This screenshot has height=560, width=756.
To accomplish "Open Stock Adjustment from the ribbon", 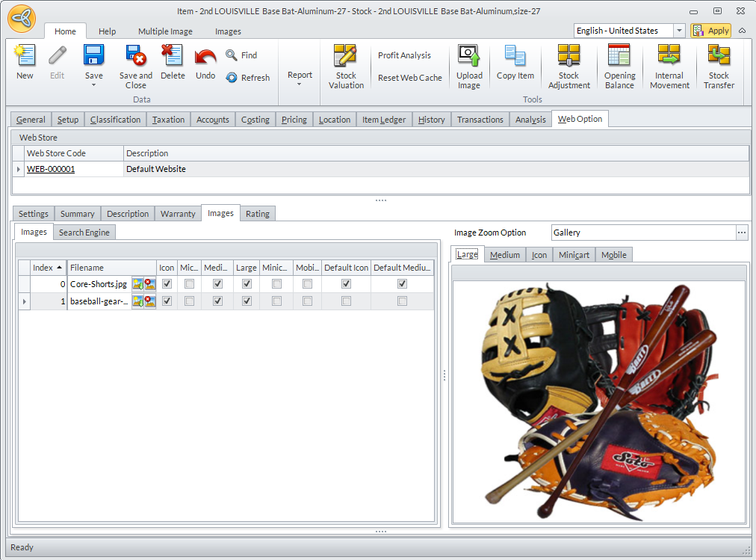I will pos(568,57).
